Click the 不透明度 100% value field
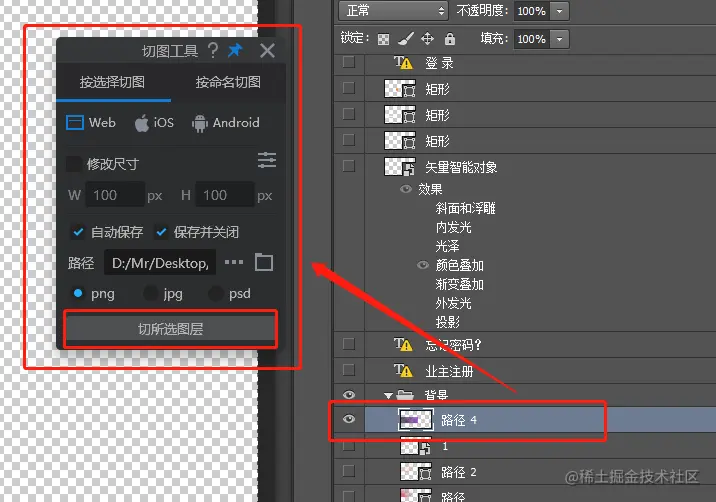Image resolution: width=716 pixels, height=502 pixels. point(532,11)
